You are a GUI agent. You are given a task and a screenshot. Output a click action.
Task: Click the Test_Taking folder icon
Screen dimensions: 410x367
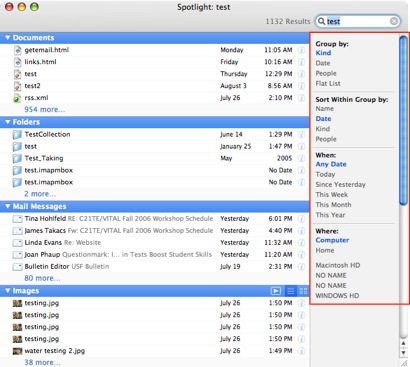tap(17, 159)
